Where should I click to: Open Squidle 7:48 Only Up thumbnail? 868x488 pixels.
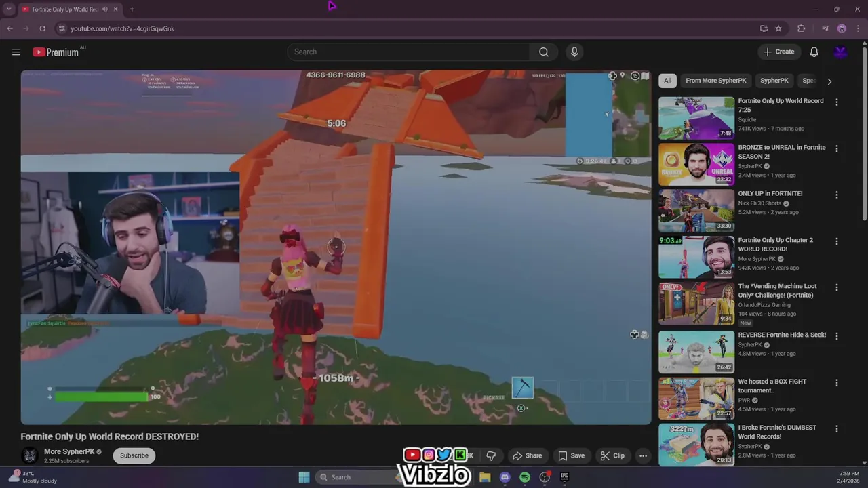696,118
